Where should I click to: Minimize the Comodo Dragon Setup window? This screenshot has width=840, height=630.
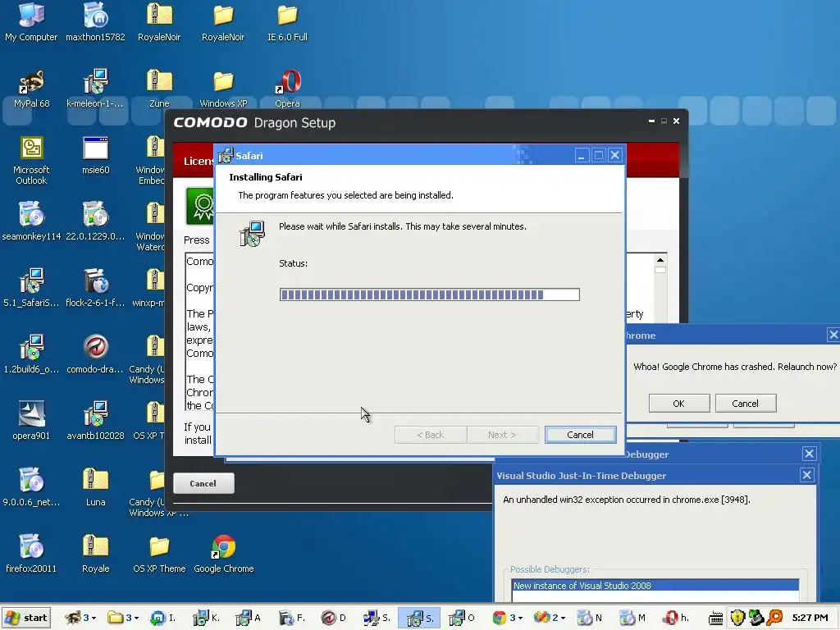[651, 121]
